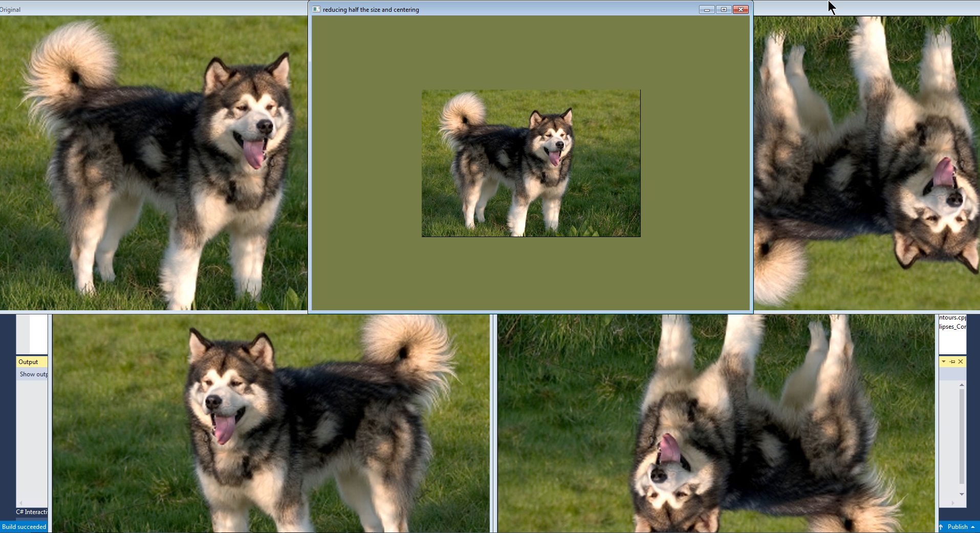The width and height of the screenshot is (980, 533).
Task: Select the Output panel title tab
Action: 29,362
